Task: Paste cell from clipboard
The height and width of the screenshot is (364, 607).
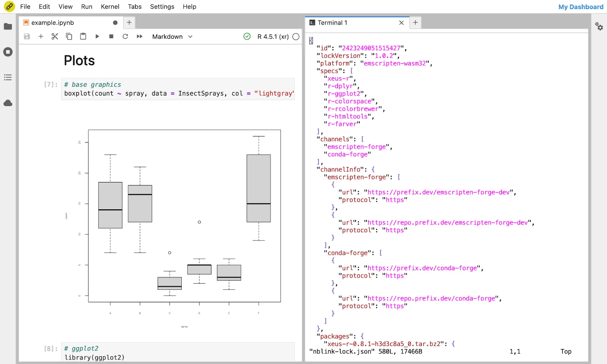Action: pyautogui.click(x=83, y=36)
